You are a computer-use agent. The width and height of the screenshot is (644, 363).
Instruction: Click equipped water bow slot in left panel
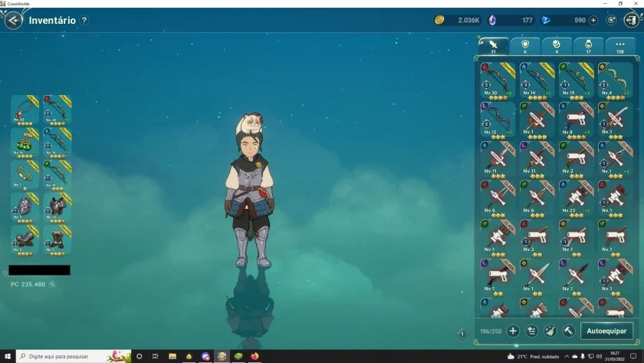[x=57, y=143]
